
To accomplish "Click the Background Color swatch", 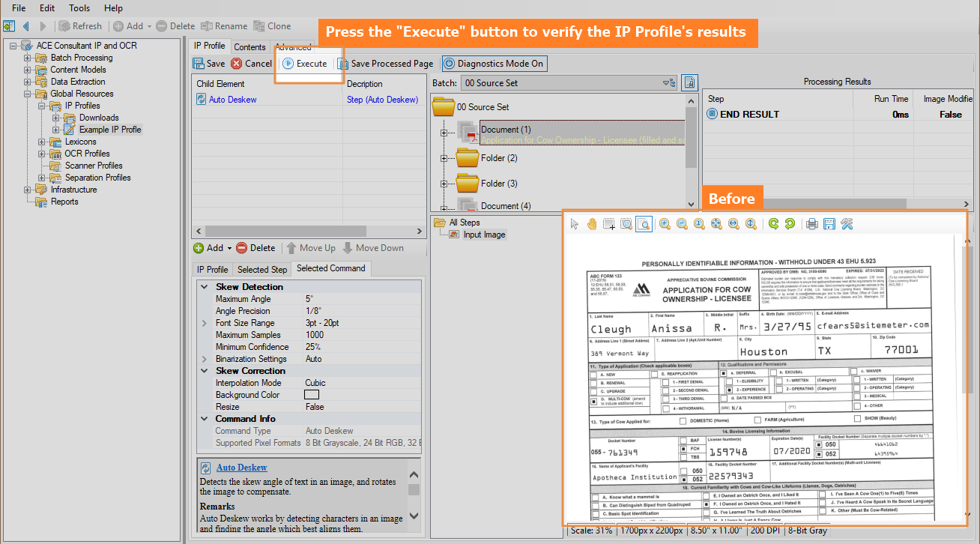I will point(312,395).
